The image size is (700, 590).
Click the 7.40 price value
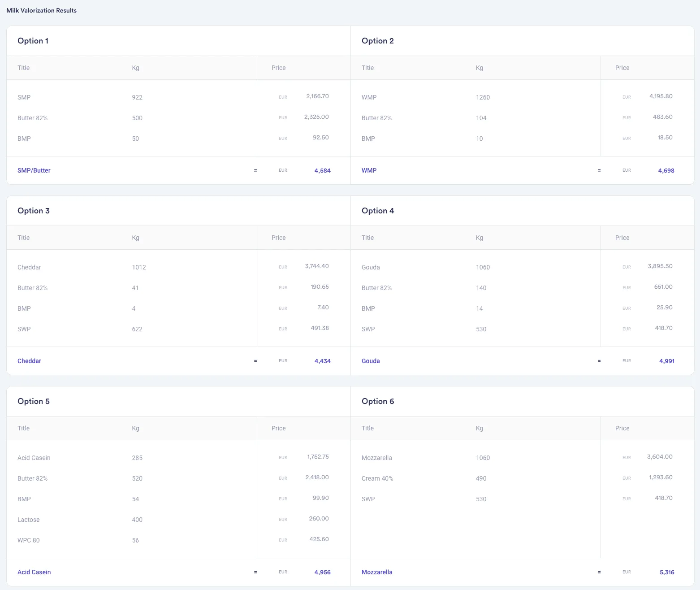(323, 308)
